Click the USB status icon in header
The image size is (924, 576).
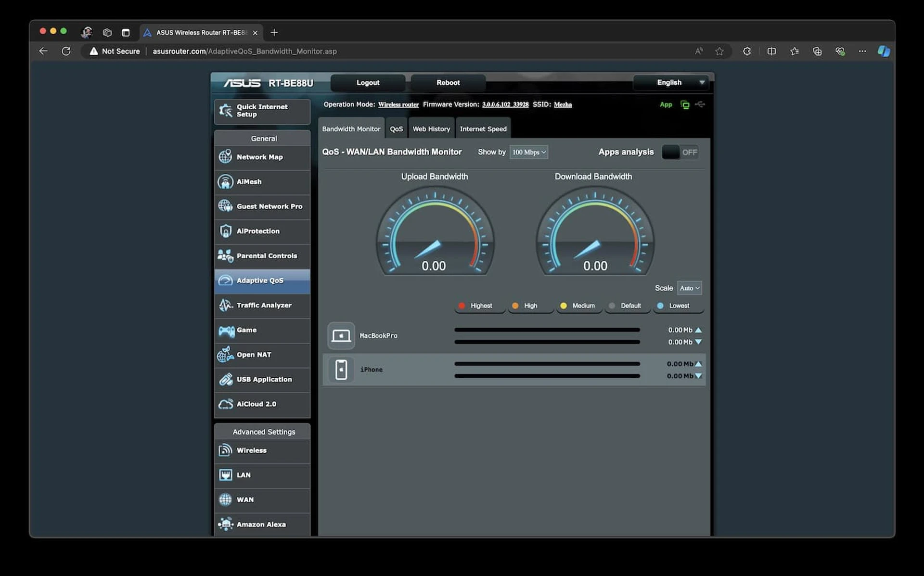[x=700, y=104]
